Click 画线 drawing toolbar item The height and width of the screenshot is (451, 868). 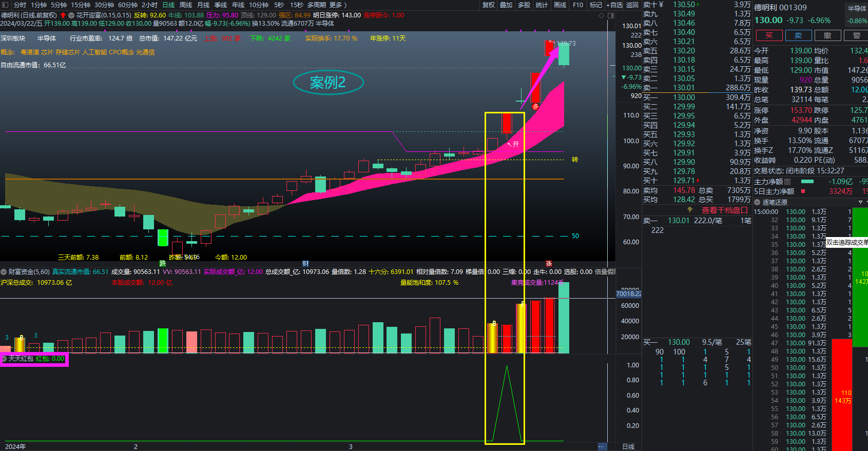(x=560, y=5)
